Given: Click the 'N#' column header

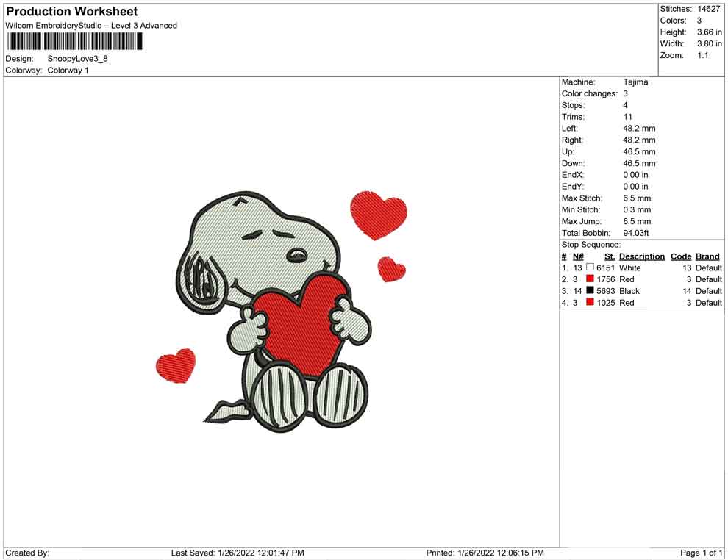Looking at the screenshot, I should tap(578, 256).
